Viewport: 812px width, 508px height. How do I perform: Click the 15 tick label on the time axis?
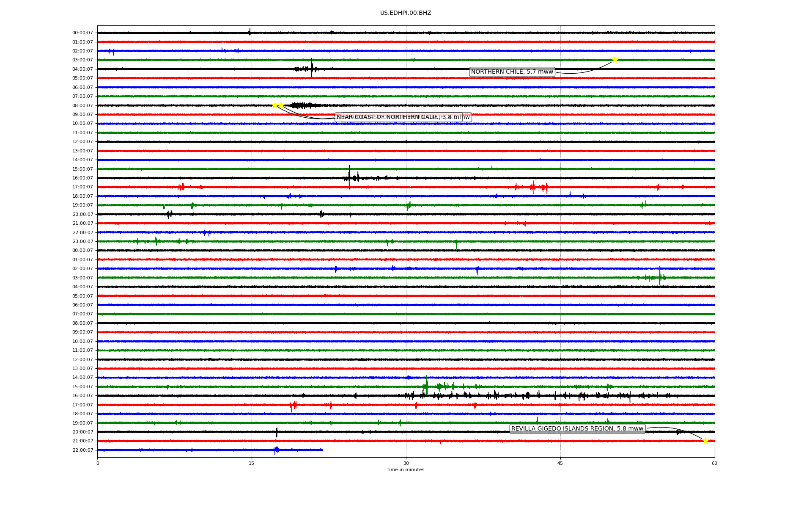[x=252, y=463]
